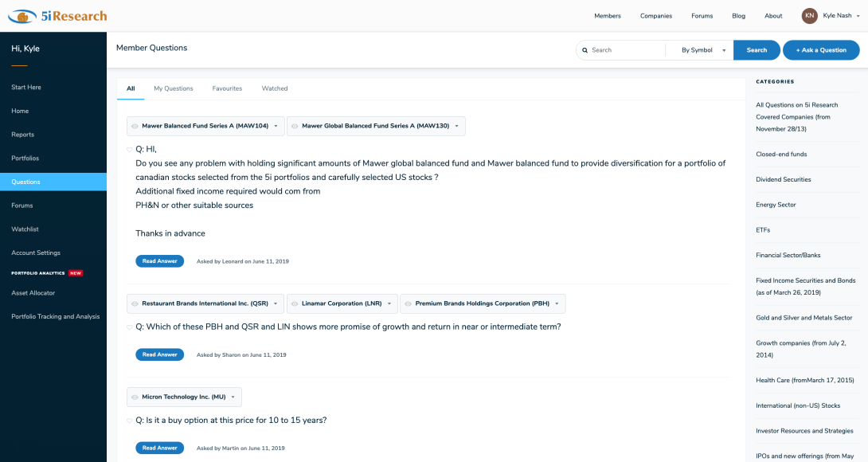Toggle watch on Mawer Balanced Fund Series A
The height and width of the screenshot is (462, 868).
click(135, 126)
